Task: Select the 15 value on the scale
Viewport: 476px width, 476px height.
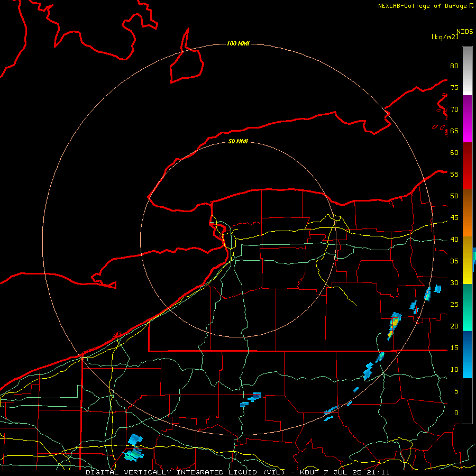Action: click(x=454, y=348)
